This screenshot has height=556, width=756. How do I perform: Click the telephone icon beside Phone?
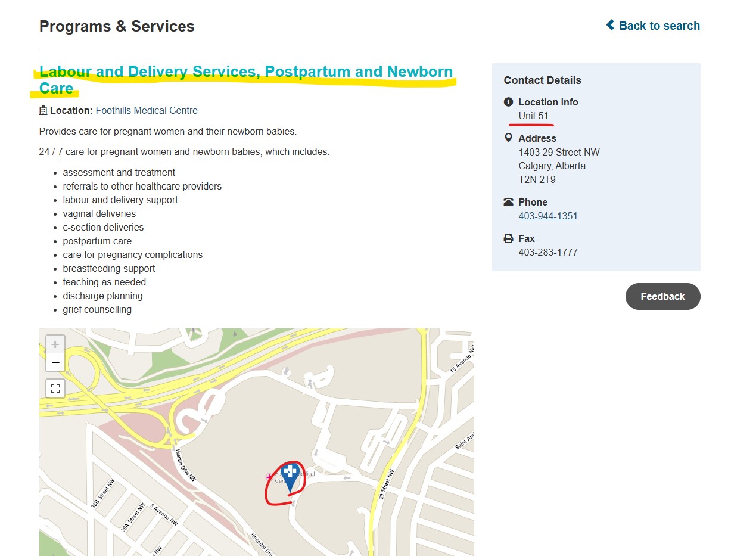click(x=508, y=201)
